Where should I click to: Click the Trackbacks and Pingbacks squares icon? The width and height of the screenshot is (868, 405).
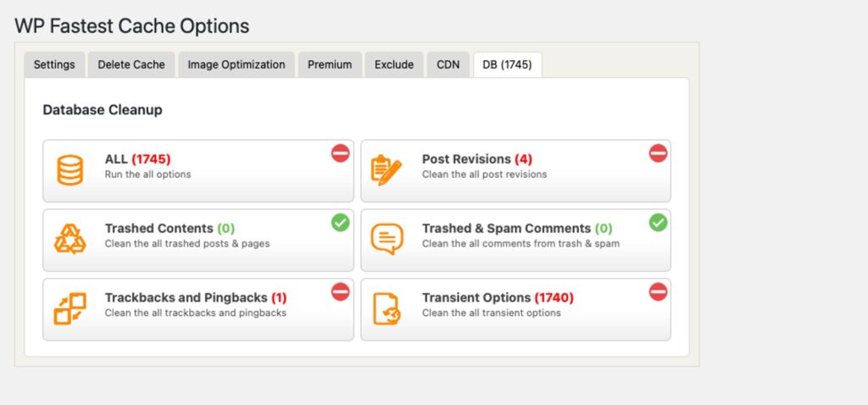pos(70,309)
